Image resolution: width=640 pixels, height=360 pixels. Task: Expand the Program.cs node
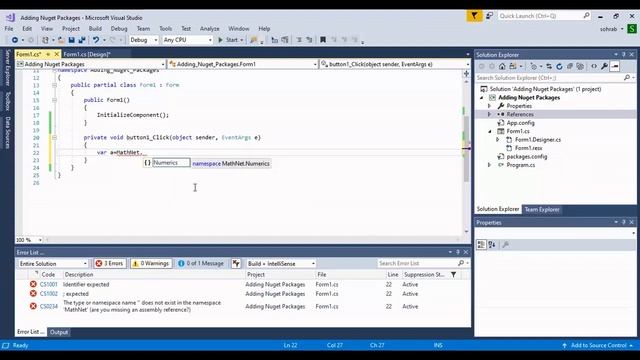point(489,165)
